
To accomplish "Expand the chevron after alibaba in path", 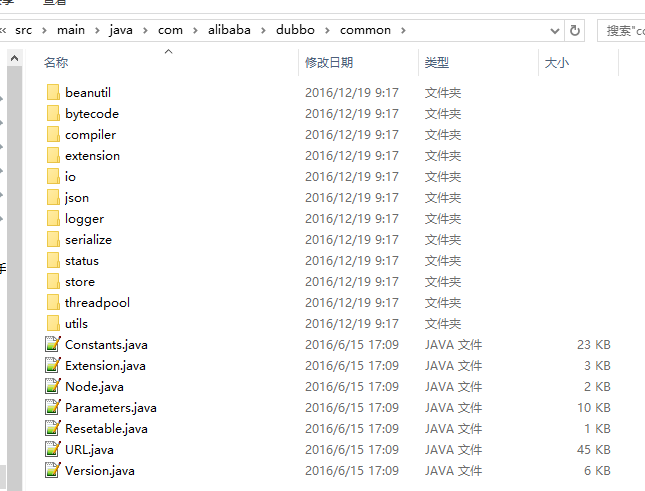I will pos(263,30).
